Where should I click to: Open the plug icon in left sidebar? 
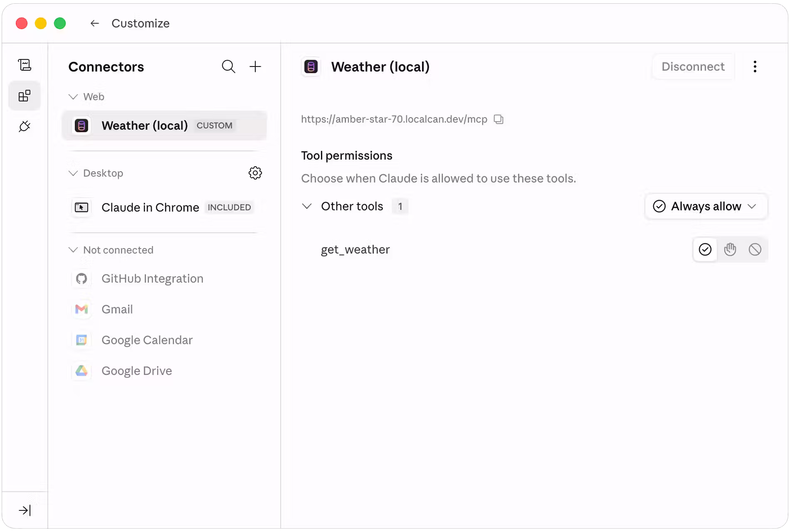(25, 126)
